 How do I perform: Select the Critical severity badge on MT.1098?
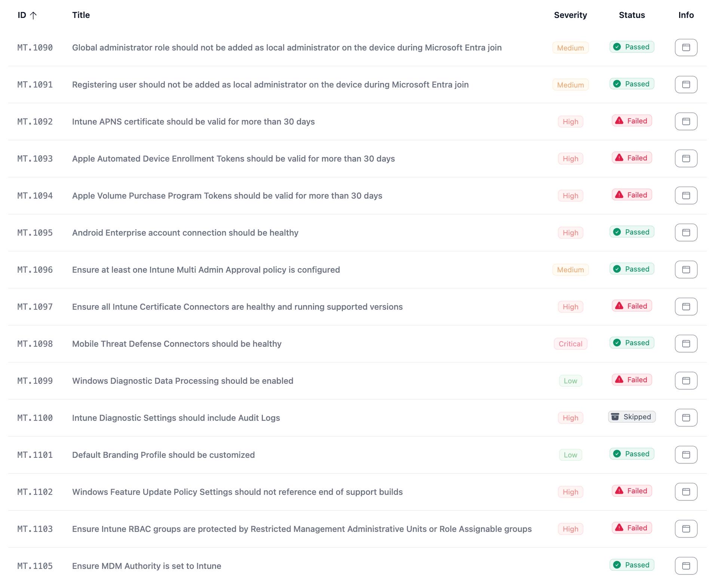coord(570,344)
